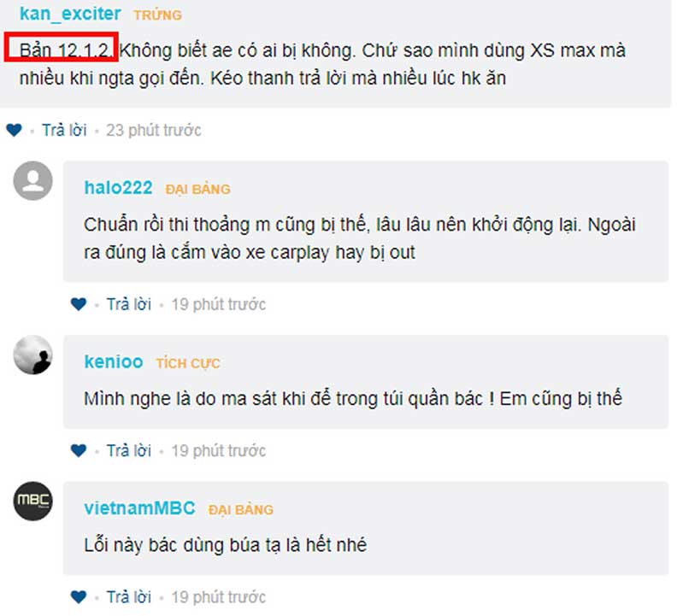Screen dimensions: 683x616
Task: Like halo222's reply with heart icon
Action: coord(79,304)
